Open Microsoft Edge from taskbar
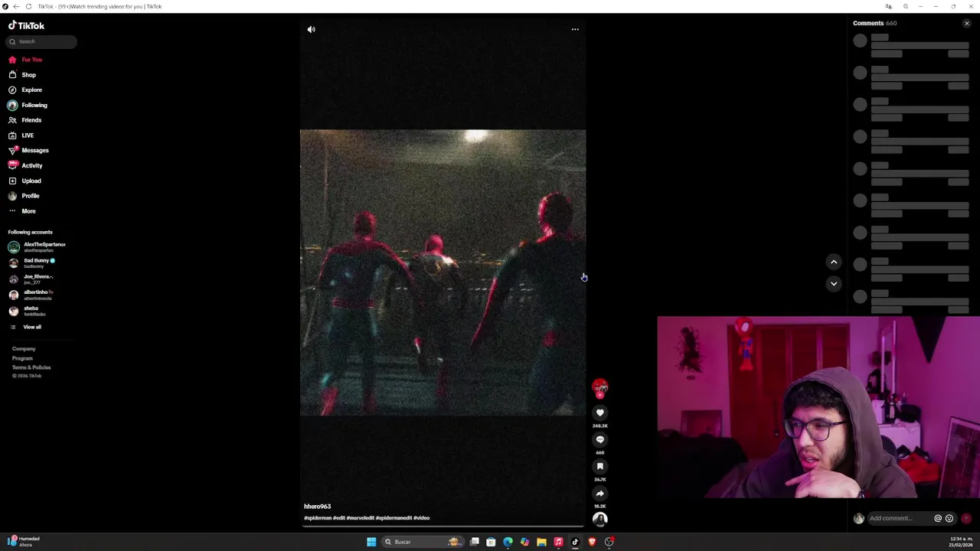This screenshot has width=980, height=551. (x=508, y=542)
